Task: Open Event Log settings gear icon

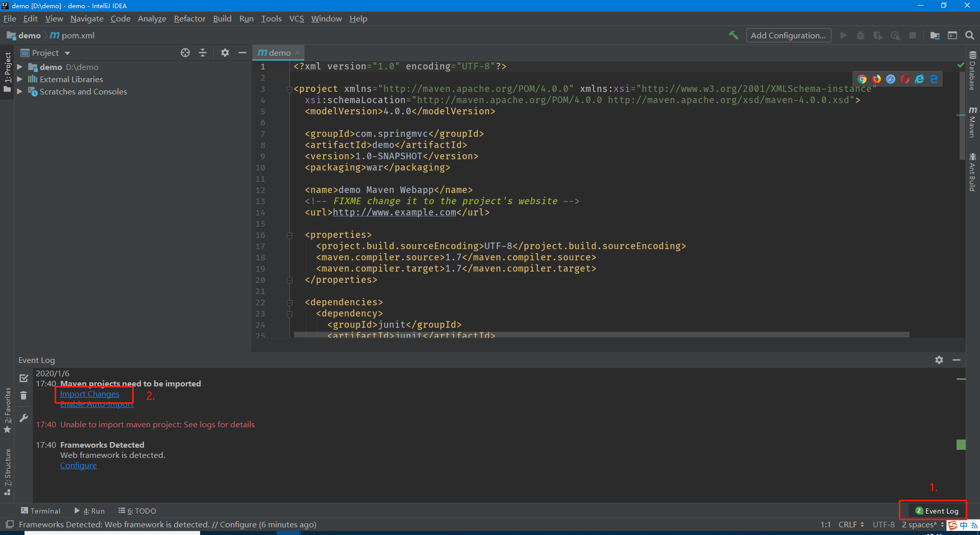Action: 939,360
